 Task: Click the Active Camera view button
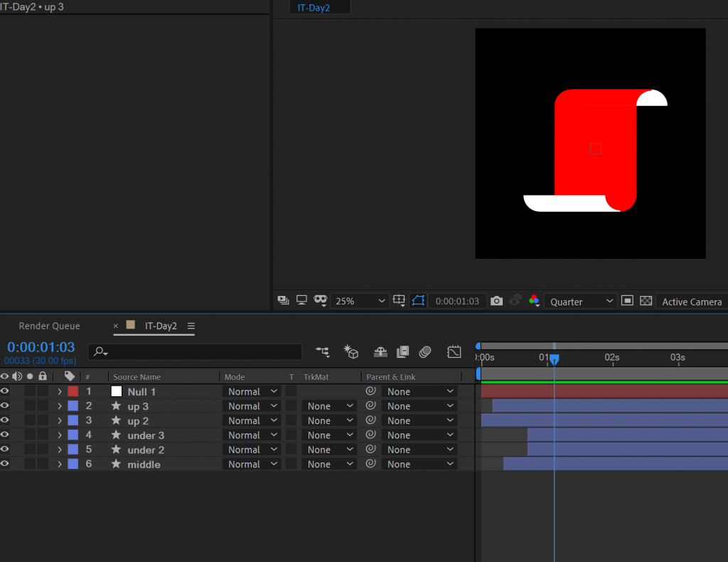691,302
